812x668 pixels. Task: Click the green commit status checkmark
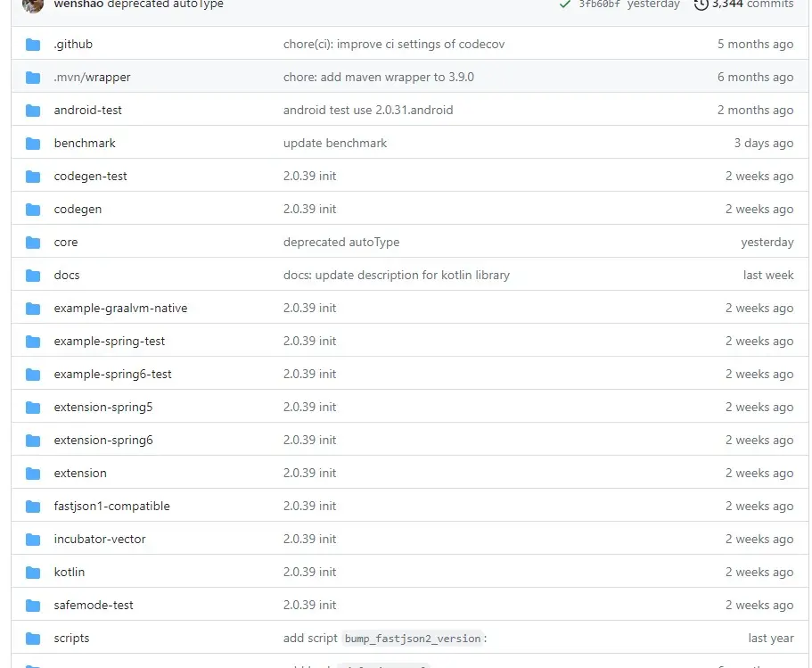[x=565, y=4]
